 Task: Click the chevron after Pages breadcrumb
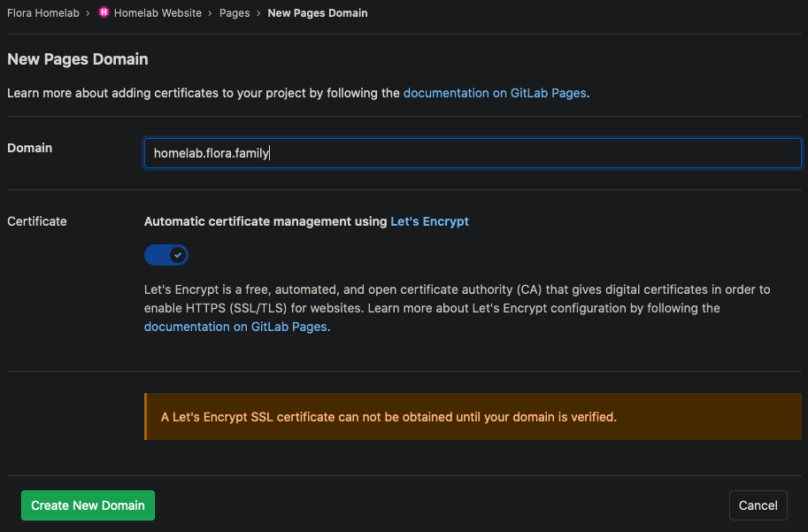coord(258,13)
